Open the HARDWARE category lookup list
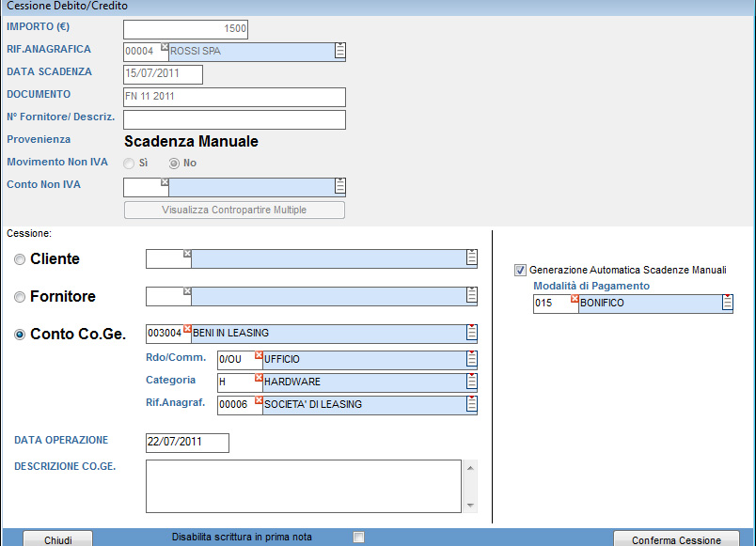This screenshot has width=756, height=546. tap(471, 382)
